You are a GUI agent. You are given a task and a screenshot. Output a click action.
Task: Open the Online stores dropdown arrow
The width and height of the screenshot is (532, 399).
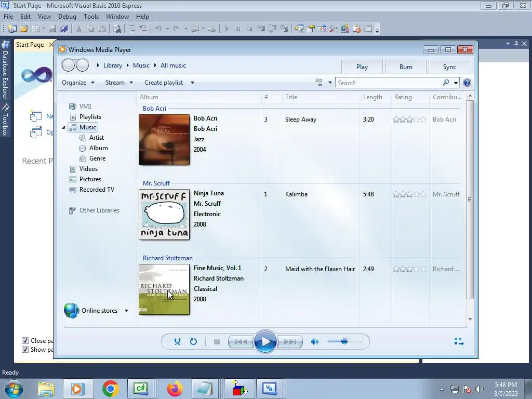[126, 311]
